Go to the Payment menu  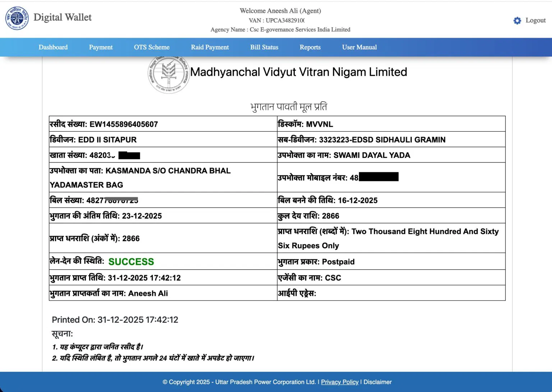pos(101,47)
